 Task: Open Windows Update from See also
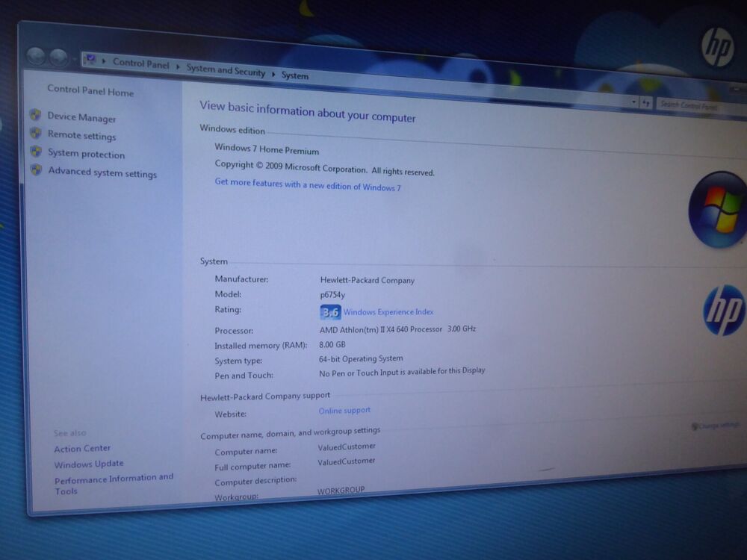click(89, 464)
